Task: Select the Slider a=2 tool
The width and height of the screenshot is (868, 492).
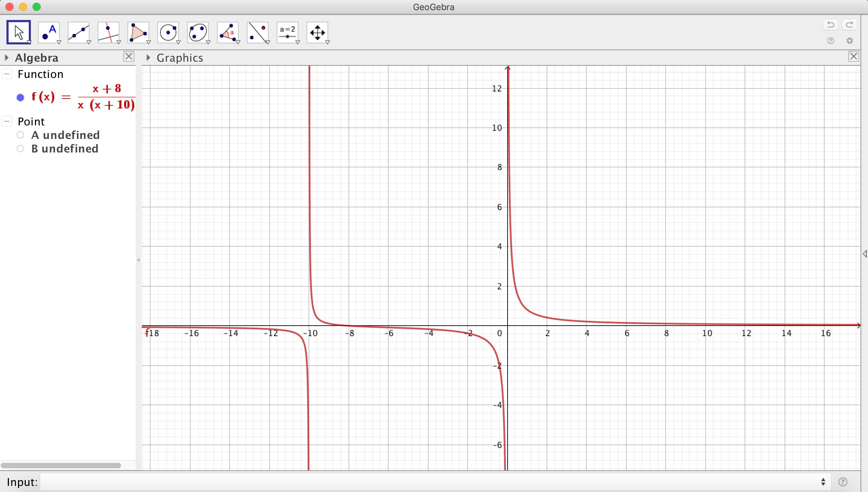Action: (288, 33)
